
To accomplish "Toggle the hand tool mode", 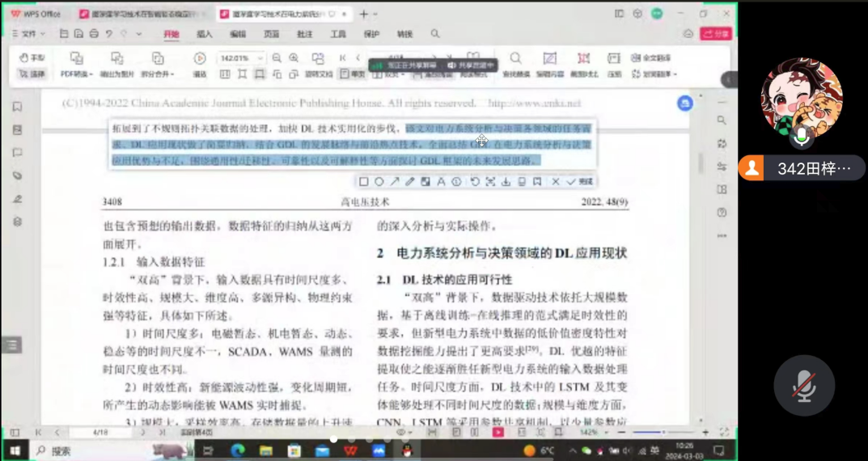I will pyautogui.click(x=32, y=58).
